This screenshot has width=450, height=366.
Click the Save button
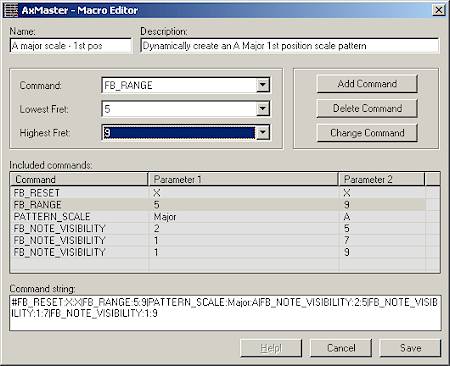[411, 348]
